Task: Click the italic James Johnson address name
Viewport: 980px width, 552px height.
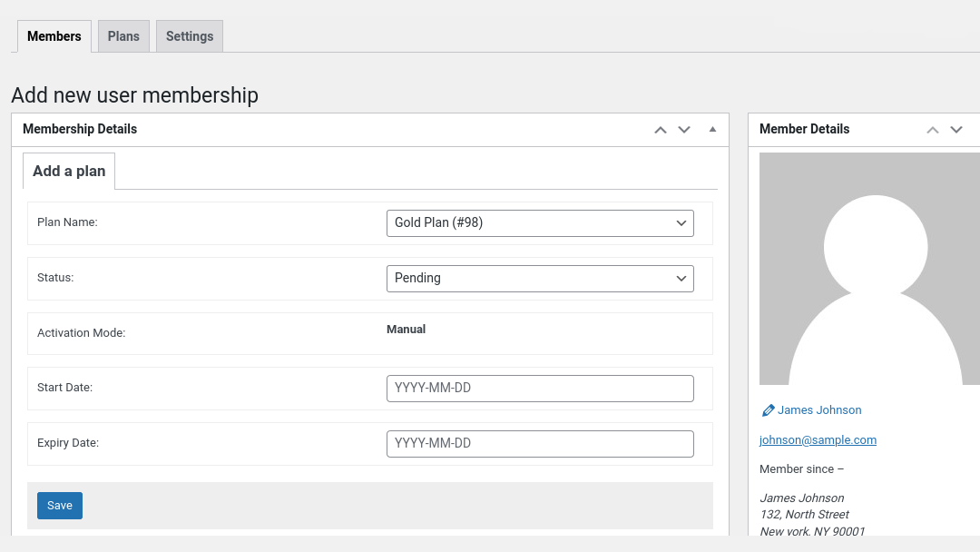Action: click(802, 498)
